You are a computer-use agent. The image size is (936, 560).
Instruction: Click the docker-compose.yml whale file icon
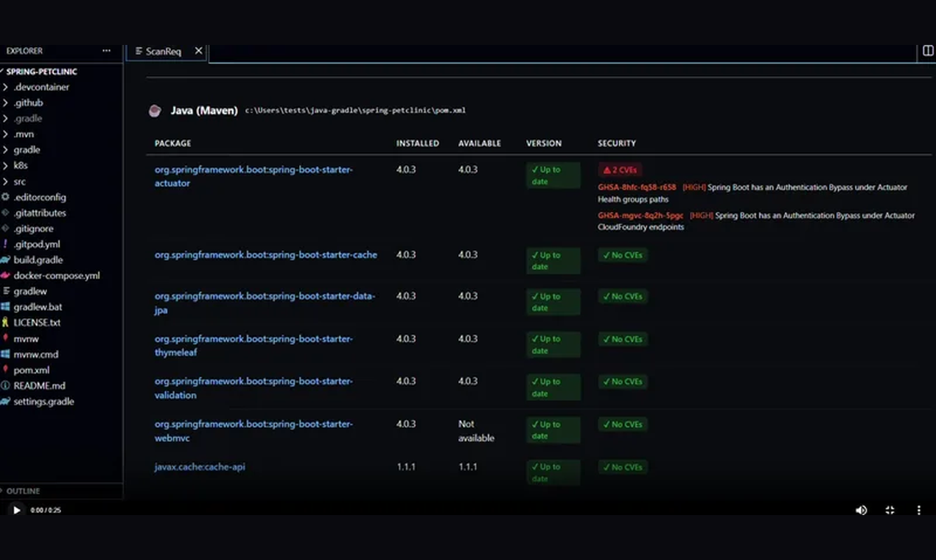[x=6, y=276]
